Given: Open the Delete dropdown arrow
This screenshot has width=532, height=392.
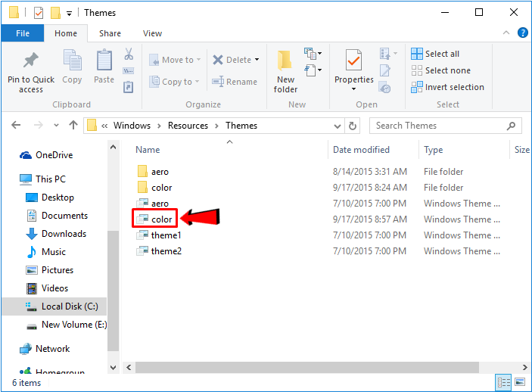Looking at the screenshot, I should point(257,60).
